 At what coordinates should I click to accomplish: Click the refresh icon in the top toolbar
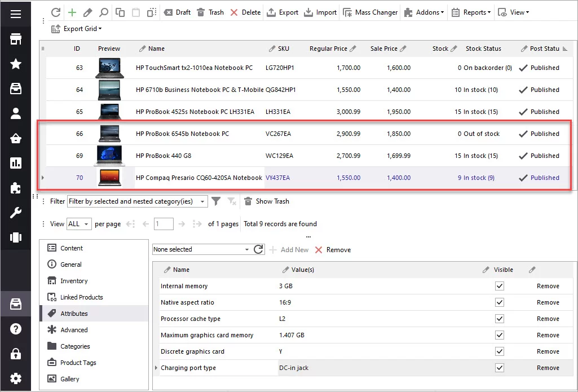click(56, 12)
